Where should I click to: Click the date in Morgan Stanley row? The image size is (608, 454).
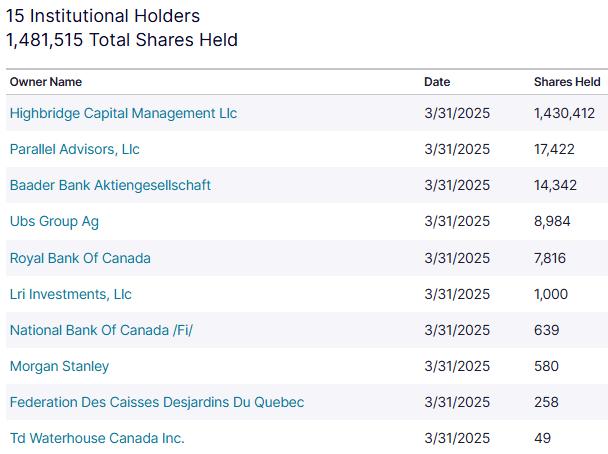[x=457, y=366]
